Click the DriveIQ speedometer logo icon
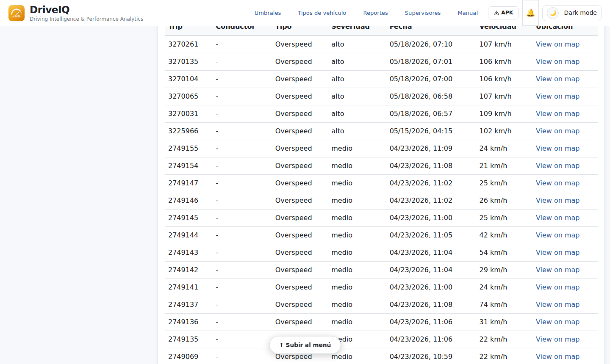This screenshot has width=610, height=364. [17, 13]
